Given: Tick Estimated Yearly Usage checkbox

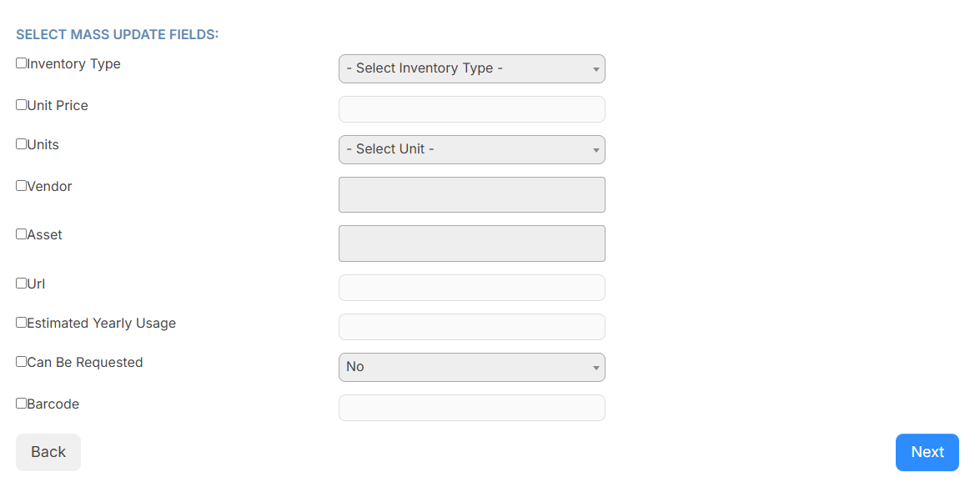Looking at the screenshot, I should (21, 322).
